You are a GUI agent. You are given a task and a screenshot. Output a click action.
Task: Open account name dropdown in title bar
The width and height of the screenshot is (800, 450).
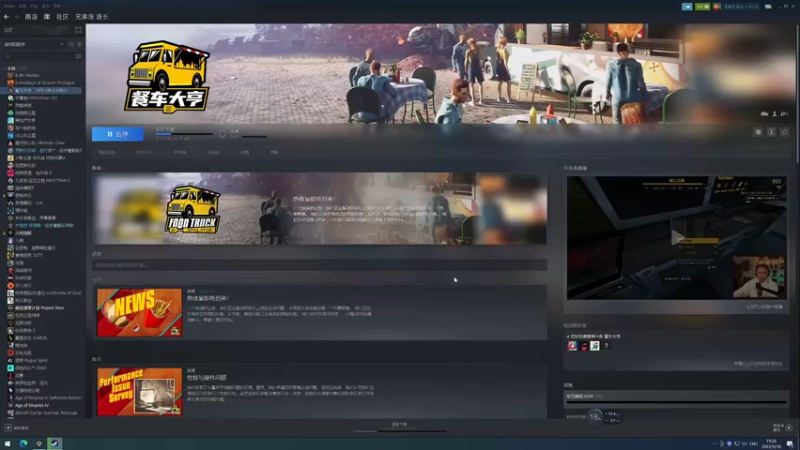pyautogui.click(x=741, y=7)
